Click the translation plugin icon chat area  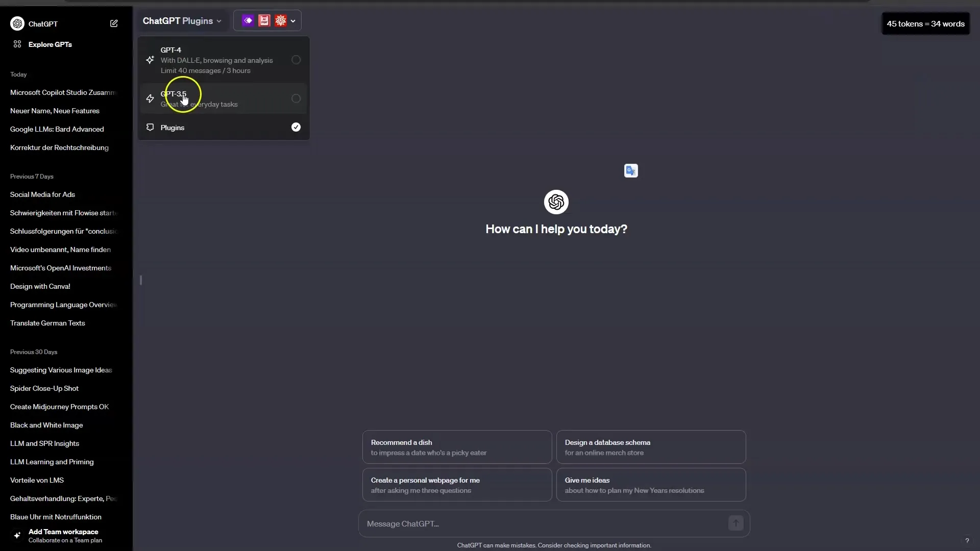631,171
